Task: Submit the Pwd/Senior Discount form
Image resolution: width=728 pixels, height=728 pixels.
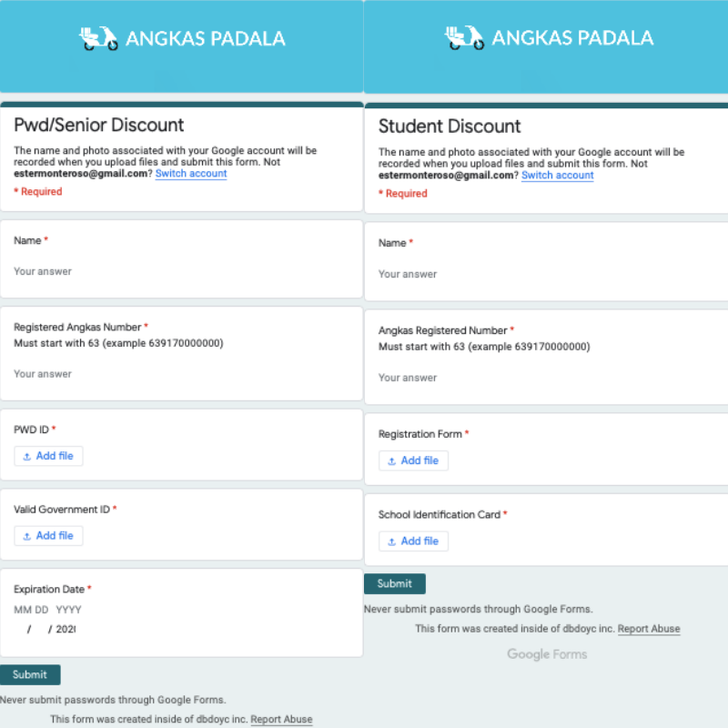Action: tap(30, 674)
